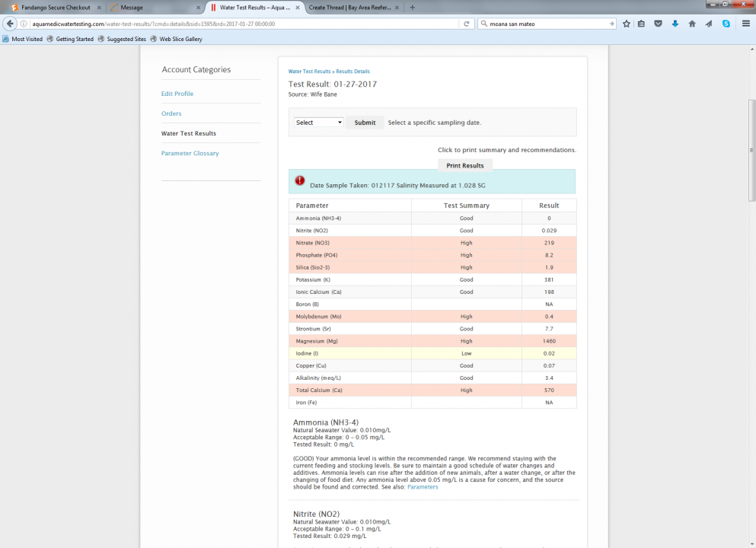Open the downloads arrow icon
The height and width of the screenshot is (548, 756).
[675, 24]
